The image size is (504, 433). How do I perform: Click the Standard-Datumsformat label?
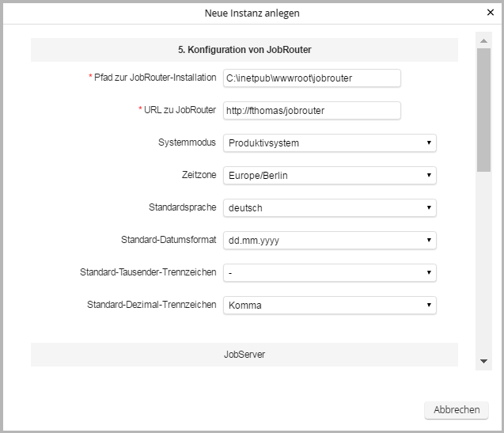click(169, 240)
